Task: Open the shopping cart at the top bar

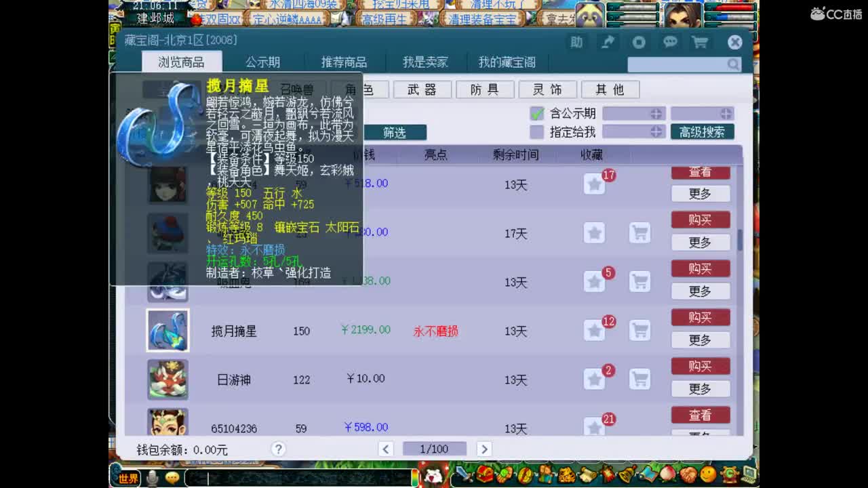Action: tap(702, 42)
